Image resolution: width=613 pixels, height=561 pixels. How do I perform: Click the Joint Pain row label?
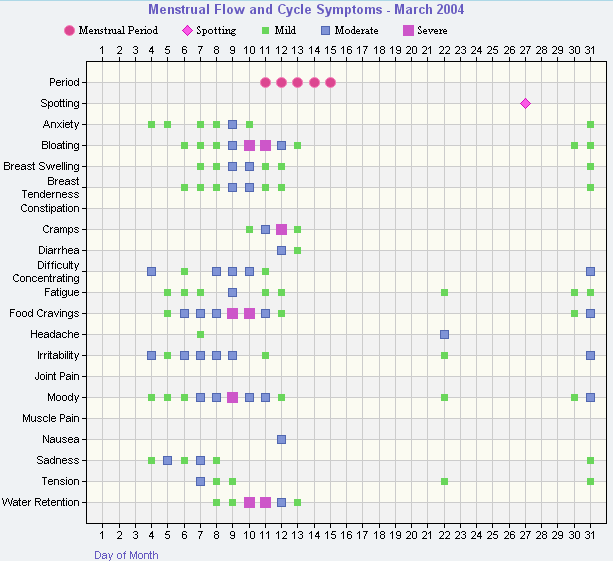pos(56,376)
